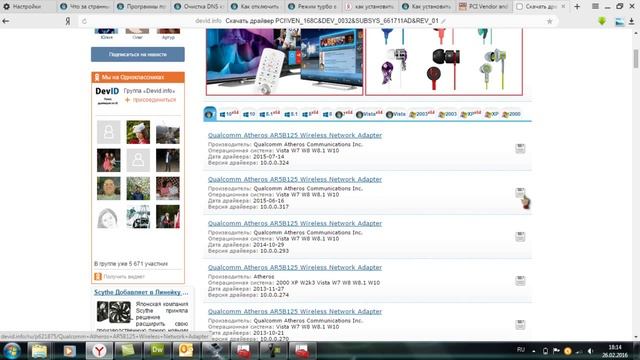Open AR5B125 driver link version 10.0.0.324

coord(295,135)
